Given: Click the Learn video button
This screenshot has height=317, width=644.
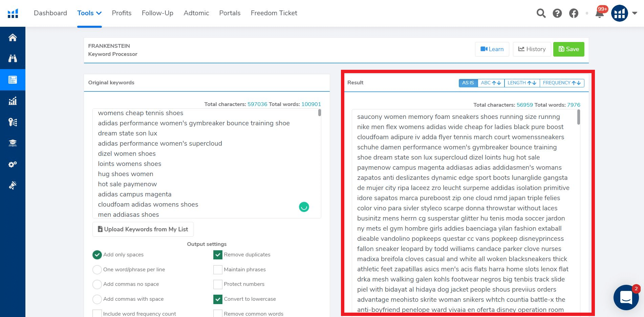Looking at the screenshot, I should [492, 49].
